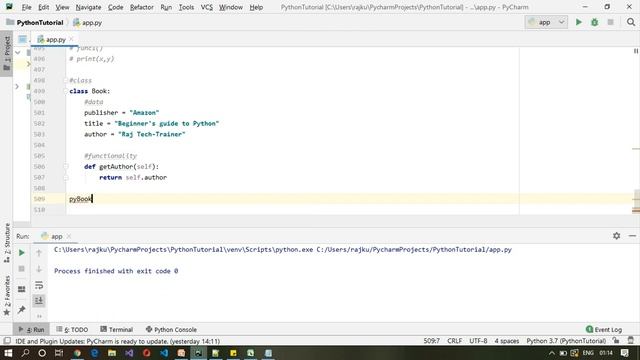This screenshot has height=360, width=640.
Task: Select the app tab in Run panel
Action: tap(52, 236)
